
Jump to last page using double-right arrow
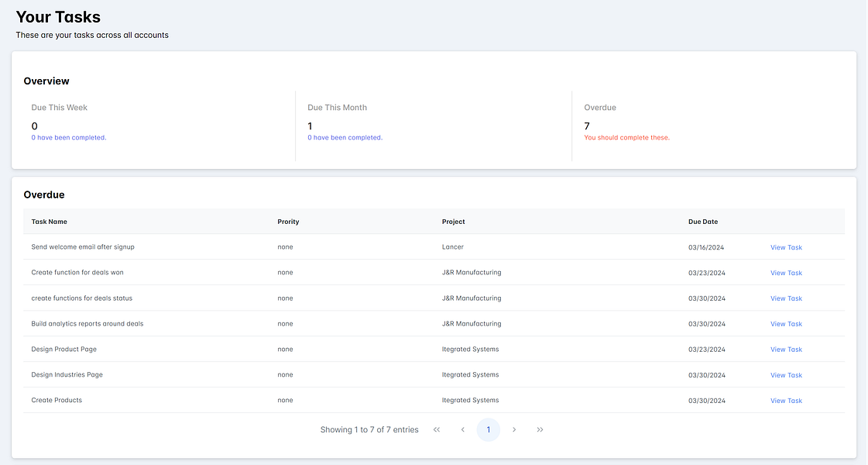click(x=540, y=429)
